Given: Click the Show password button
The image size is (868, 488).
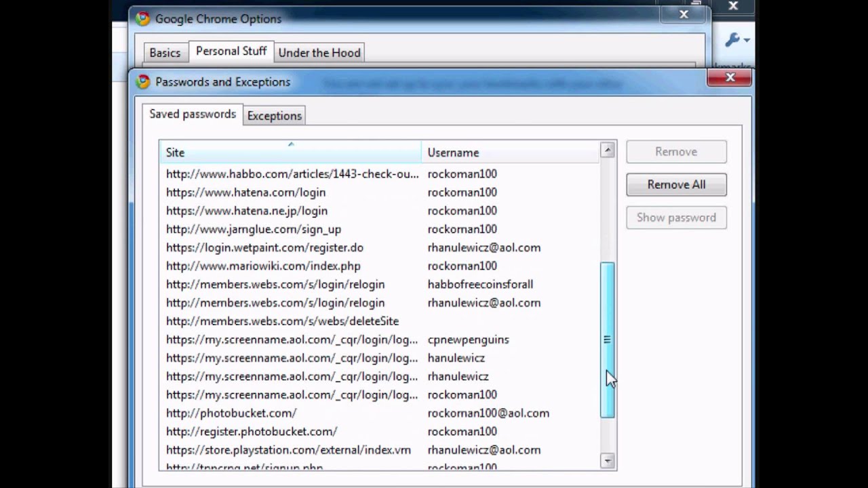Looking at the screenshot, I should coord(676,218).
